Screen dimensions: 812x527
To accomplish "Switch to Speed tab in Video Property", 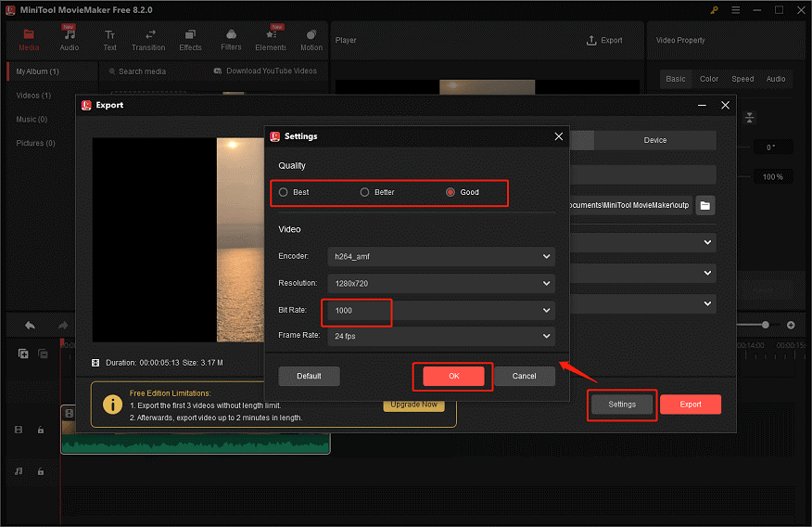I will point(742,79).
